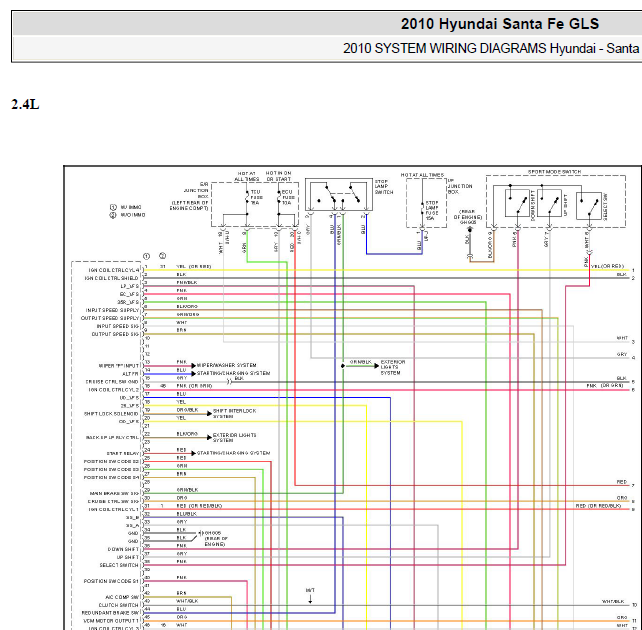Click the 'SPORT MODE SWITCH' label

554,172
